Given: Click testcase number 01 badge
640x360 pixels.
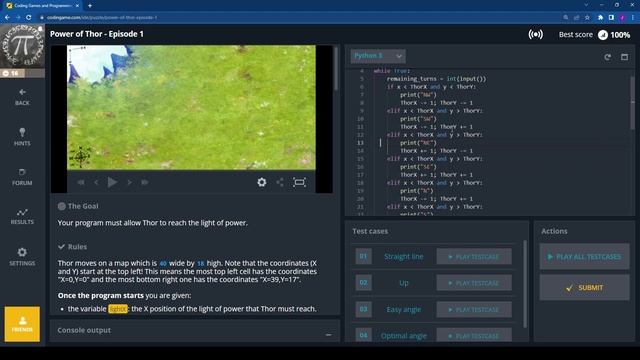Looking at the screenshot, I should 363,256.
